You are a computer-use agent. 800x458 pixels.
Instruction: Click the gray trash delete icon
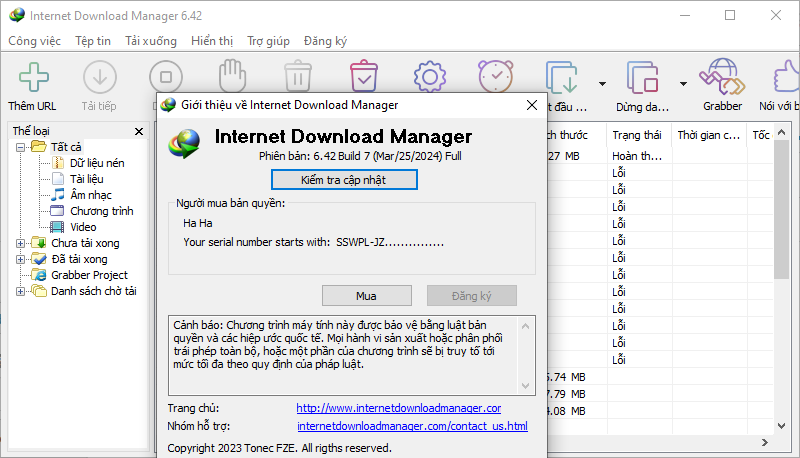[298, 76]
